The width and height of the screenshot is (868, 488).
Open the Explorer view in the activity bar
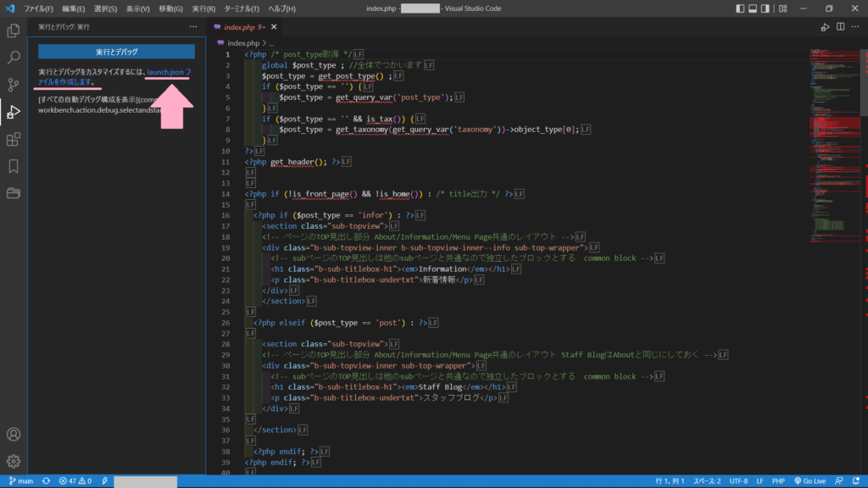[x=13, y=30]
